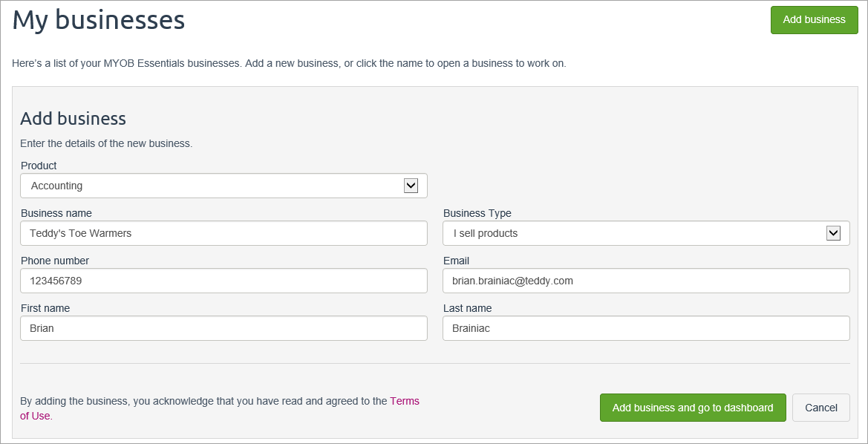The image size is (868, 444).
Task: Click the Business Type dropdown arrow icon
Action: (833, 233)
